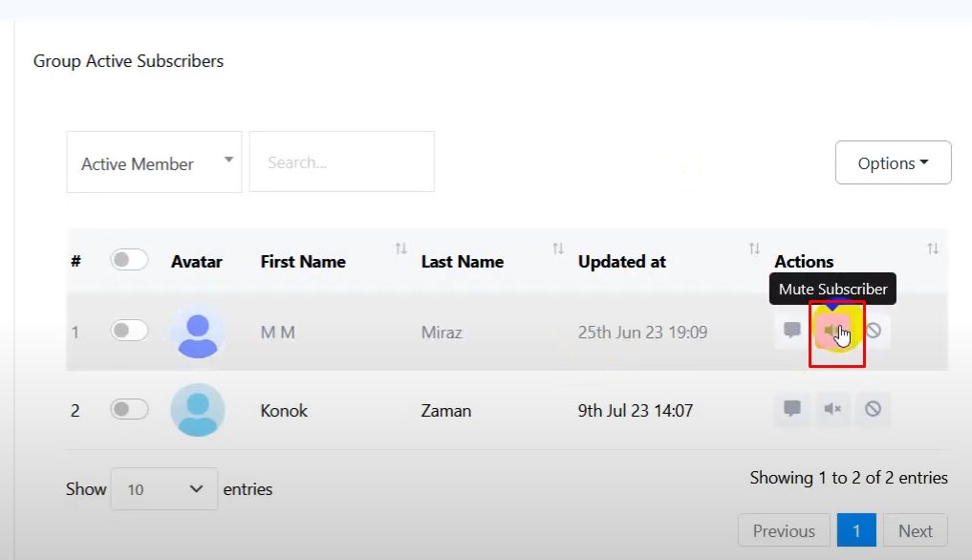Open the Active Member filter dropdown
The width and height of the screenshot is (972, 560).
coord(154,163)
